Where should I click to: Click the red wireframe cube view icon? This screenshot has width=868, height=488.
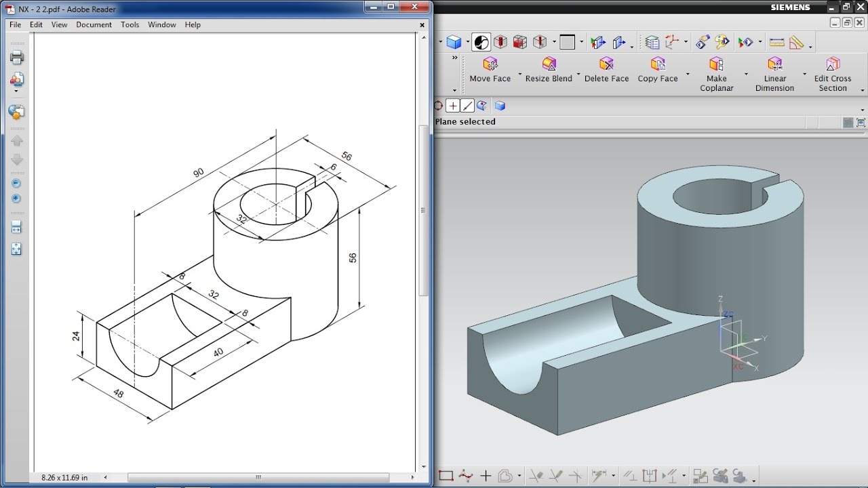coord(520,43)
